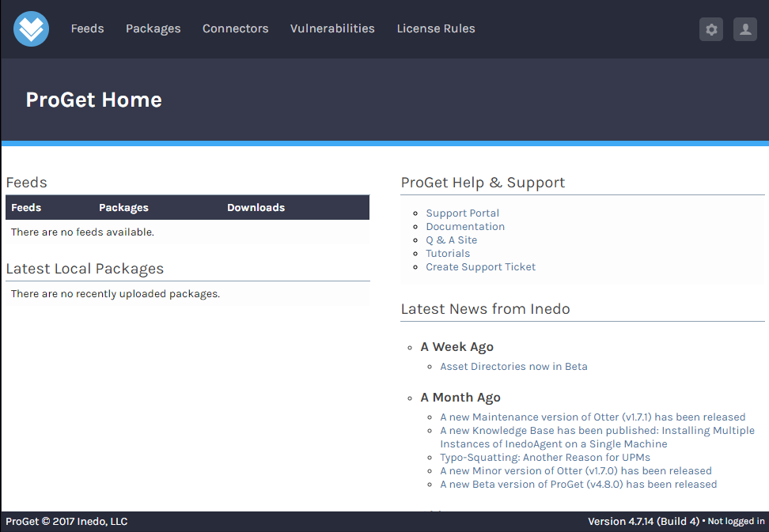Image resolution: width=769 pixels, height=532 pixels.
Task: Open the settings gear icon
Action: coord(710,29)
